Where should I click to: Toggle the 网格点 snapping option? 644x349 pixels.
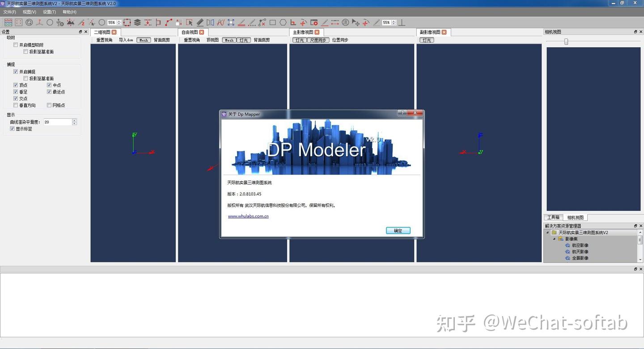pyautogui.click(x=49, y=105)
